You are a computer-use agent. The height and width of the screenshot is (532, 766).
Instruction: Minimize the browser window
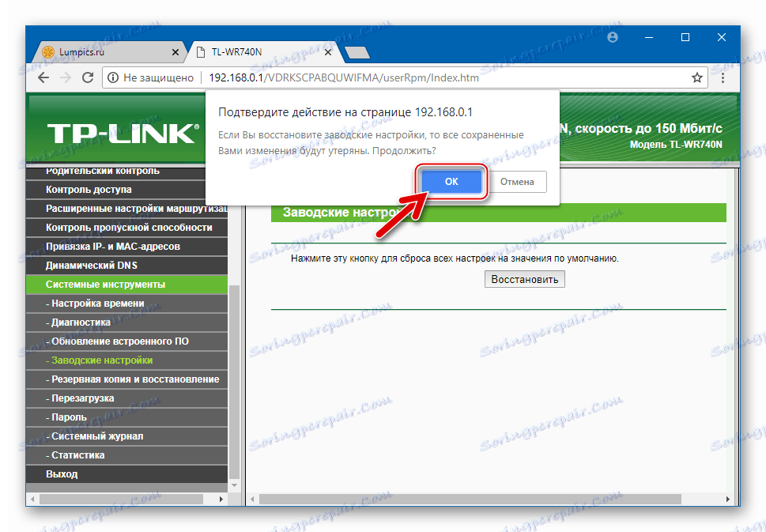pos(649,38)
